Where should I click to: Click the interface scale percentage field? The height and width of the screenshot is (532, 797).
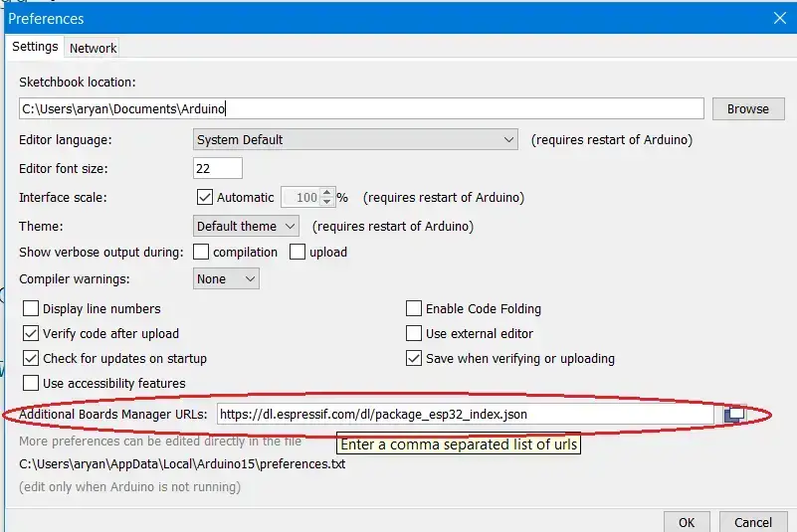[x=301, y=197]
